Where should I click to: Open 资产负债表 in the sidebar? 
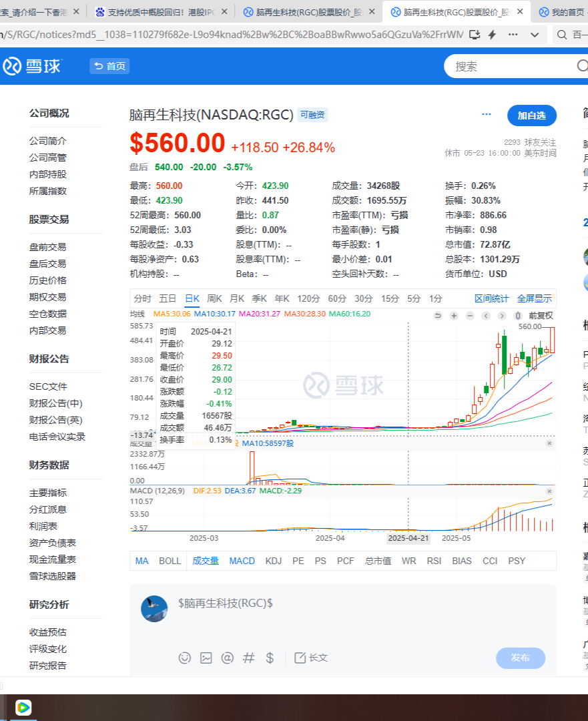tap(53, 543)
